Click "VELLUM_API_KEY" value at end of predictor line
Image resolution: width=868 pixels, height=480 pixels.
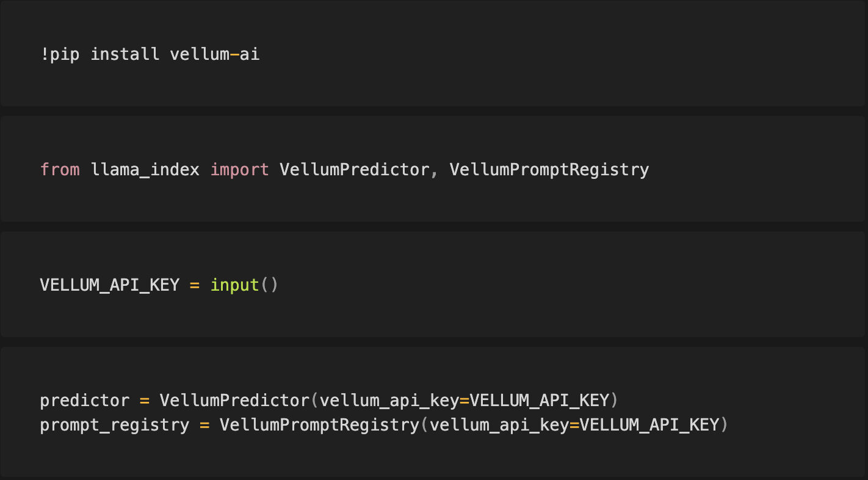tap(540, 401)
